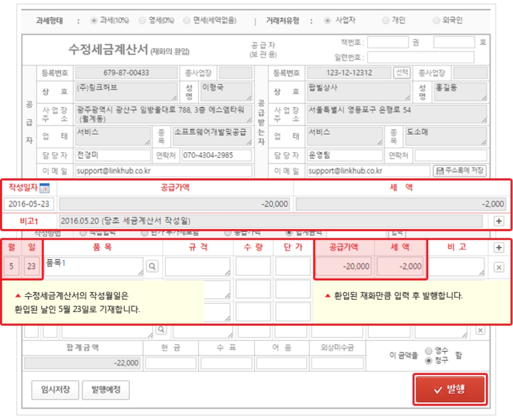Click the recipient 상호 field 팝빌상사
This screenshot has width=513, height=420.
click(x=359, y=91)
